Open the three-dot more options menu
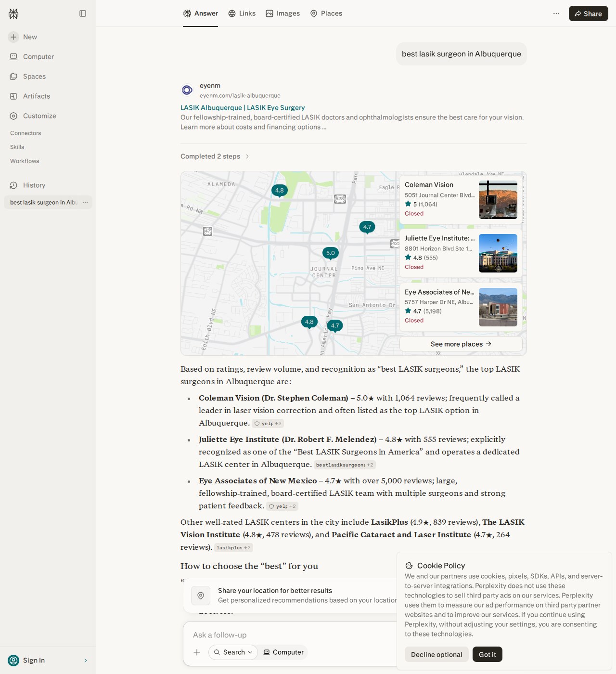The width and height of the screenshot is (616, 674). [x=556, y=13]
